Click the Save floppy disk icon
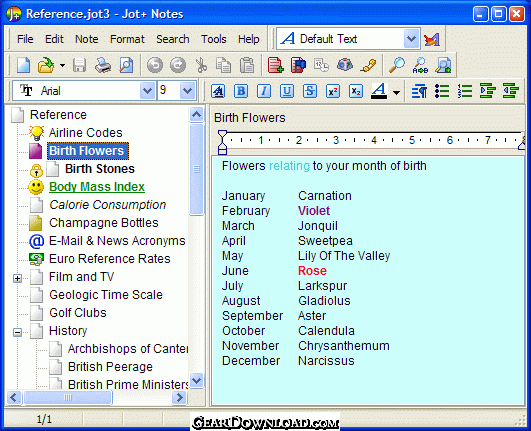The image size is (531, 431). [x=80, y=65]
